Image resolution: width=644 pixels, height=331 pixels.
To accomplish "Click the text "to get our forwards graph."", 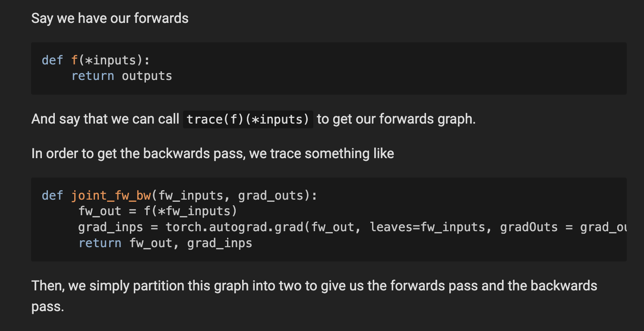I will pos(396,119).
